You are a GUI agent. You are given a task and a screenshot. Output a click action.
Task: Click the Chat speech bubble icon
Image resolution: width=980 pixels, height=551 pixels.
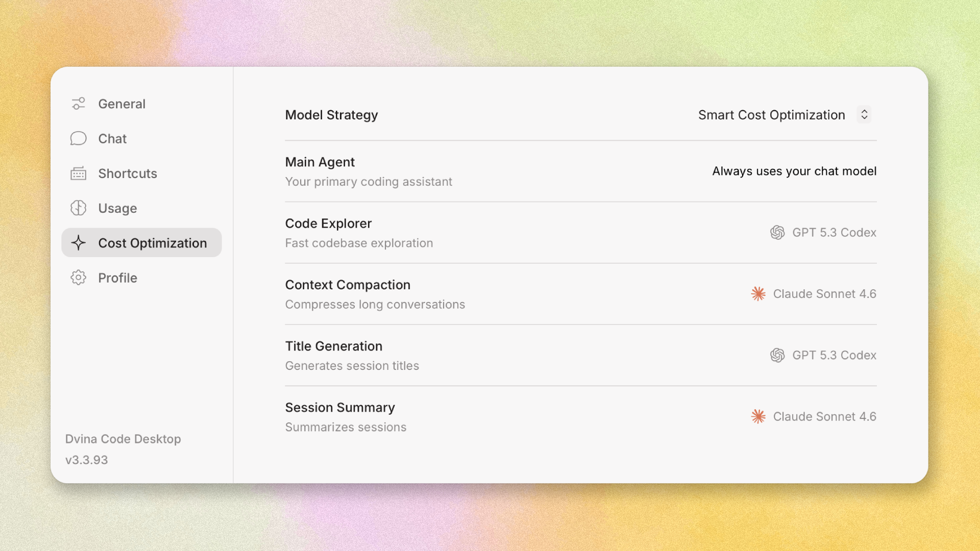tap(78, 139)
